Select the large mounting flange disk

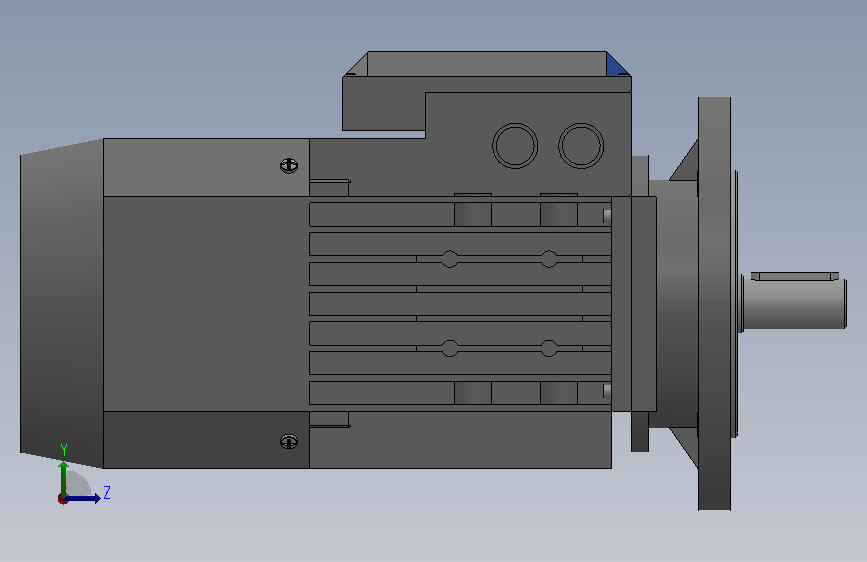pos(714,304)
